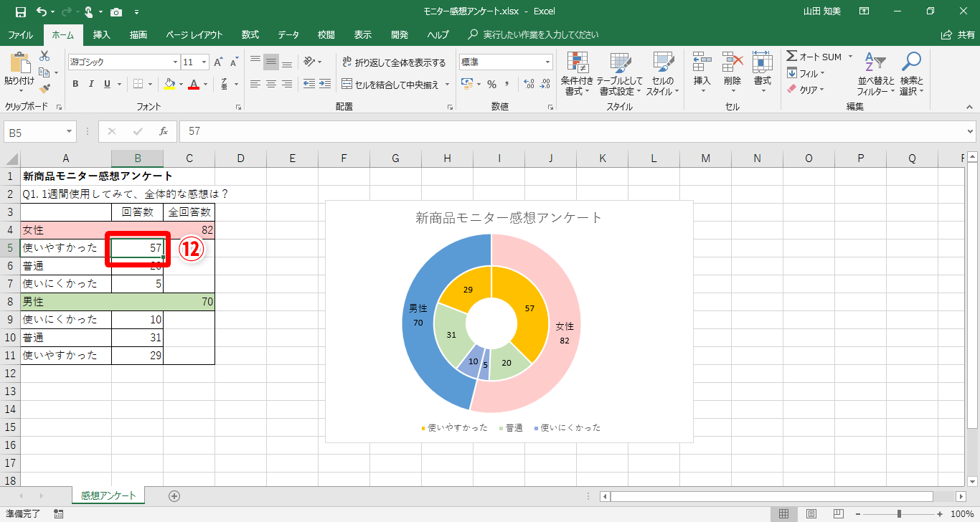Viewport: 980px width, 522px height.
Task: Click the 貼り付け paste button
Action: [19, 72]
